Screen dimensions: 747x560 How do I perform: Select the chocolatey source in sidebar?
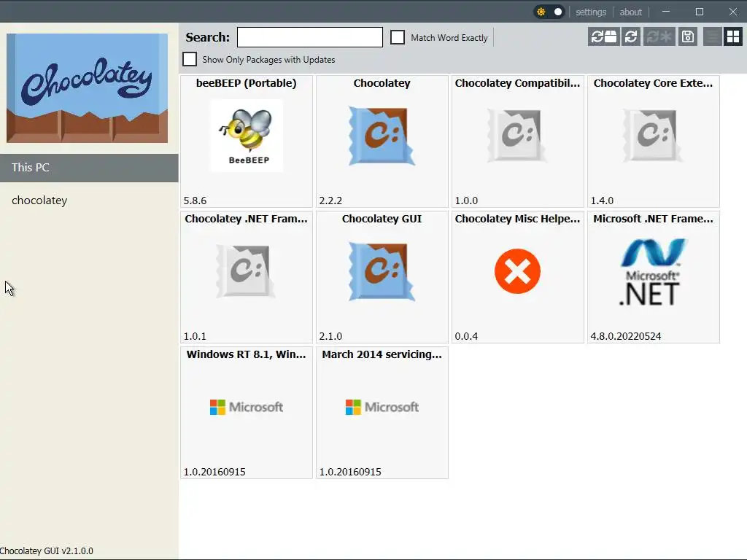(89, 201)
